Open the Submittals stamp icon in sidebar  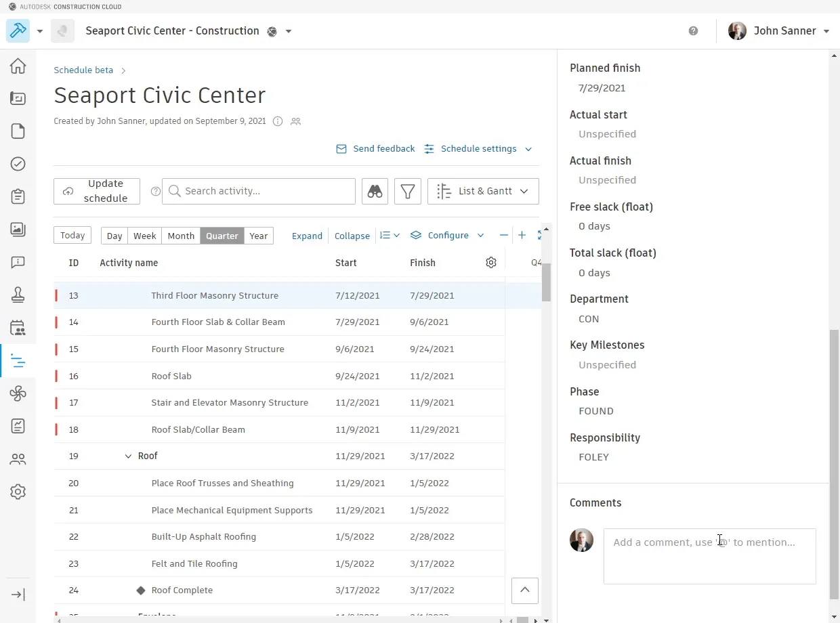(x=18, y=295)
